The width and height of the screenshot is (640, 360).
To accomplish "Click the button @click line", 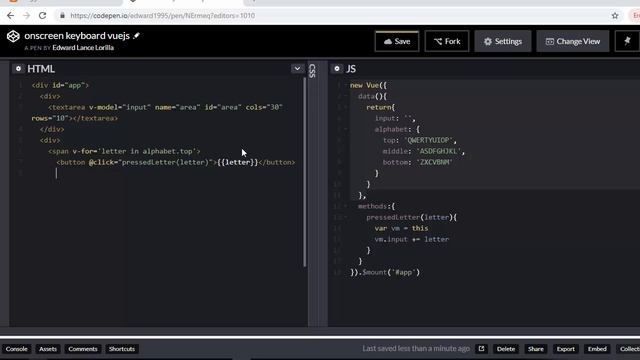I will [x=176, y=162].
